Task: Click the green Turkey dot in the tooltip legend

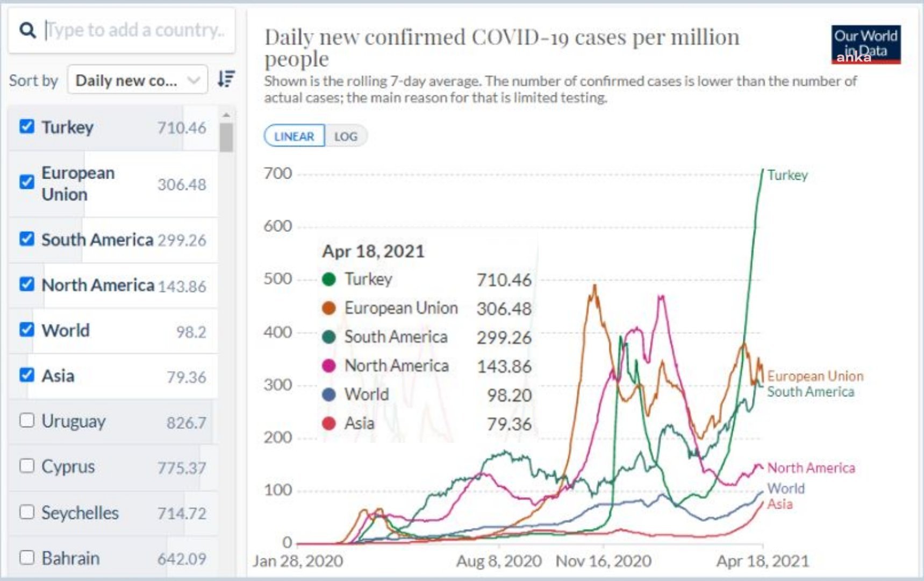Action: click(x=329, y=279)
